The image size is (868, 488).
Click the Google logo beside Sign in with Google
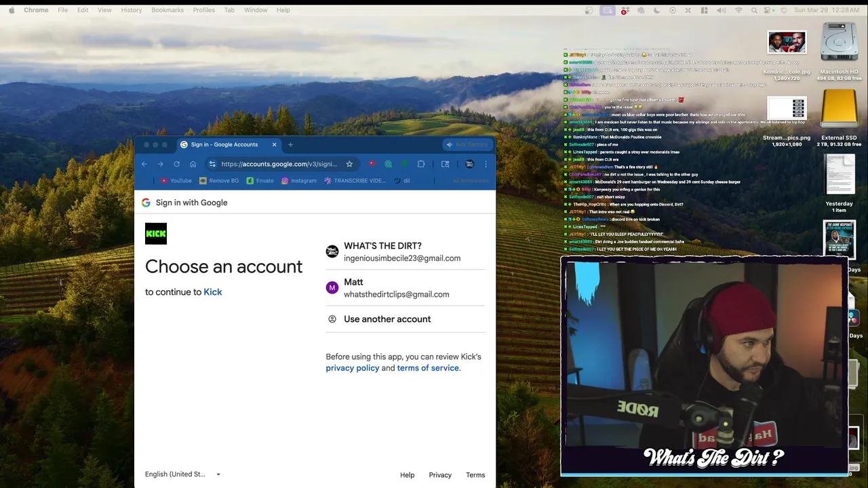[146, 203]
